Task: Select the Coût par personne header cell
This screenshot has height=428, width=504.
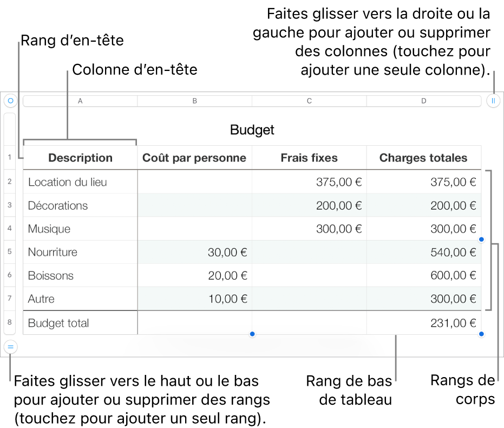Action: 194,158
